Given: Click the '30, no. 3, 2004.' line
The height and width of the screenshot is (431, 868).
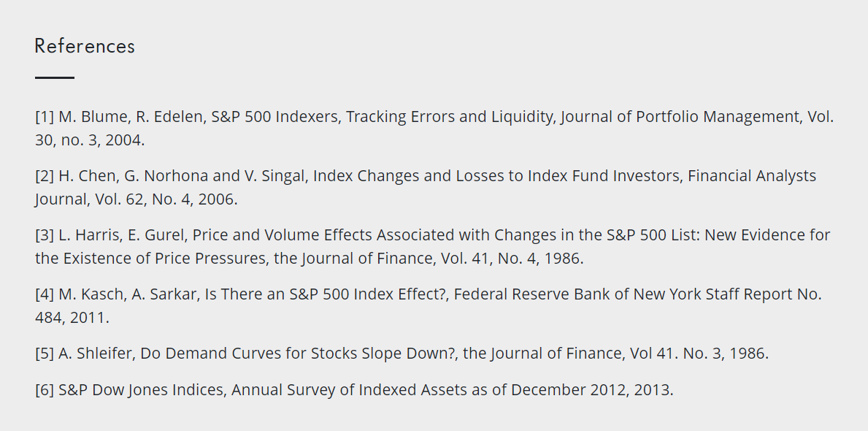Looking at the screenshot, I should (90, 140).
